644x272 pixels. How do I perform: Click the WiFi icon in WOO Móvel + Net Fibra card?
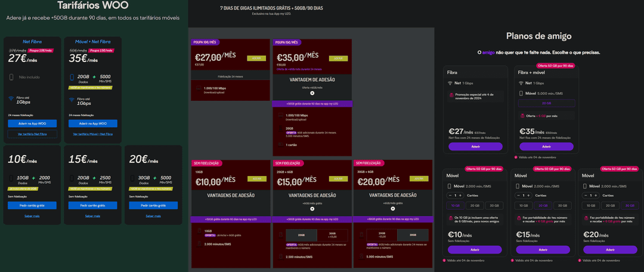72,99
